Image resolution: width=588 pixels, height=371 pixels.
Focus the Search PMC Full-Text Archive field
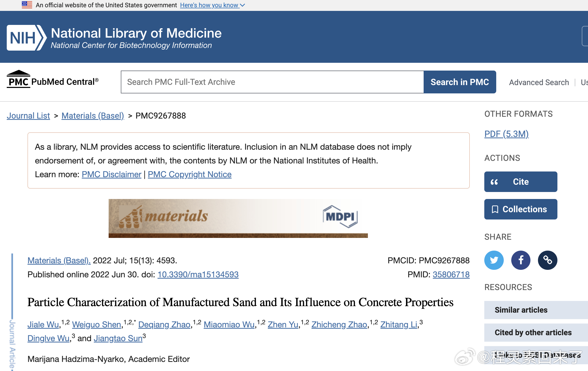[x=272, y=82]
